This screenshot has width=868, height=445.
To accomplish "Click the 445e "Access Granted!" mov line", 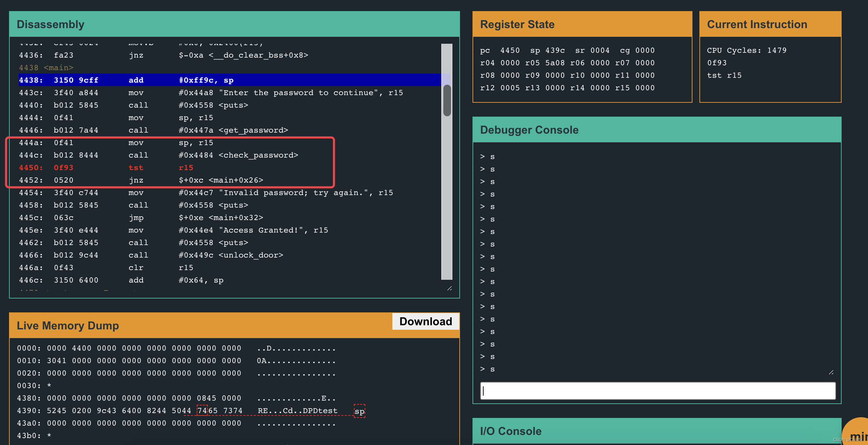I will [173, 230].
